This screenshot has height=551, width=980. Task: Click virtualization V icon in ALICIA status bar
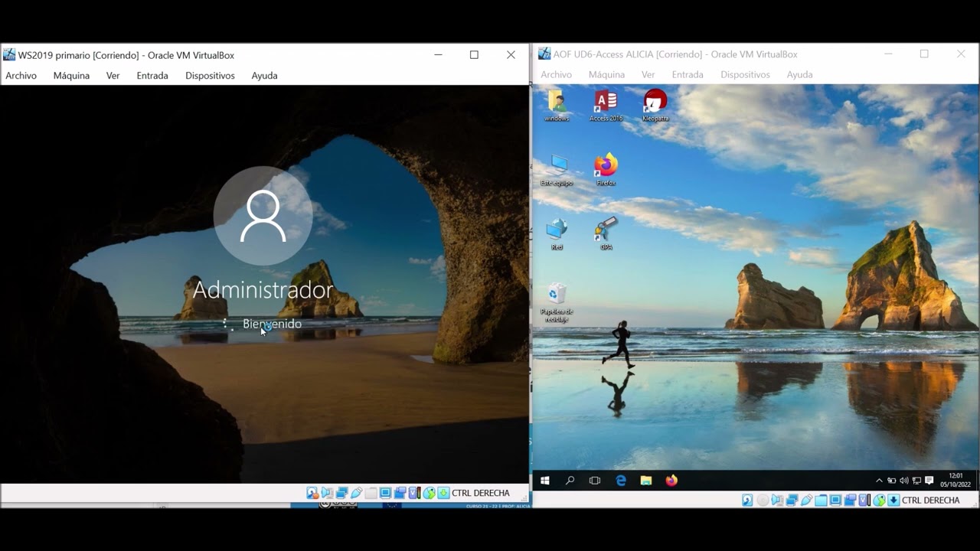pos(864,500)
